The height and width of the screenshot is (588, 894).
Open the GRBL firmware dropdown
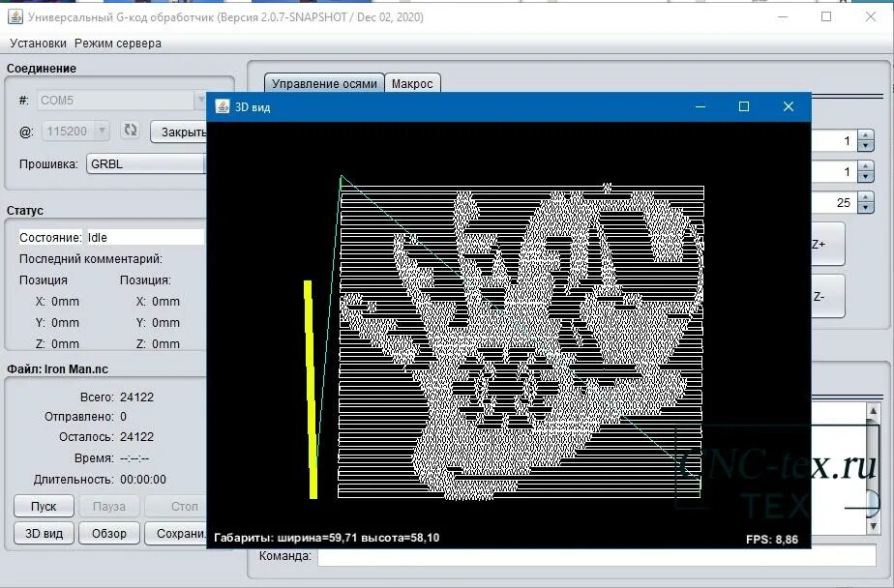coord(146,164)
